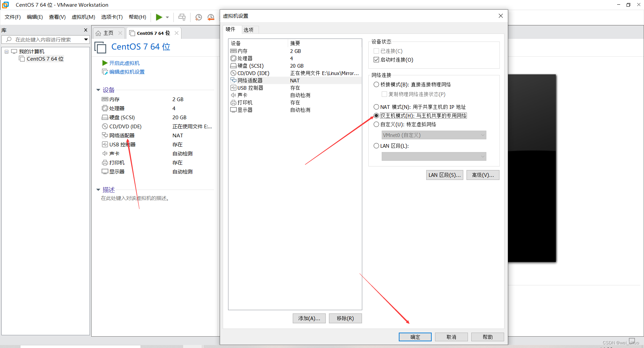Click 网络适配器 icon in main window list

(105, 135)
